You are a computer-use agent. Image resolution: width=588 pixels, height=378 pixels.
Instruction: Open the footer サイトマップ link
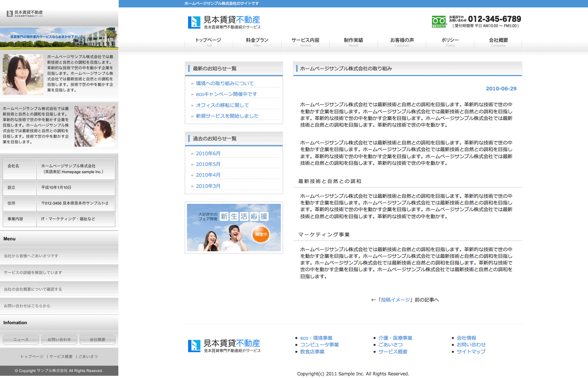click(471, 352)
